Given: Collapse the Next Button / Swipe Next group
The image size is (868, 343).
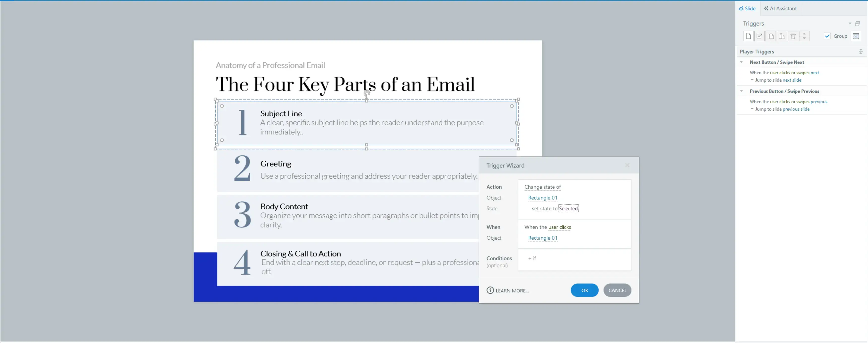Looking at the screenshot, I should [x=741, y=62].
